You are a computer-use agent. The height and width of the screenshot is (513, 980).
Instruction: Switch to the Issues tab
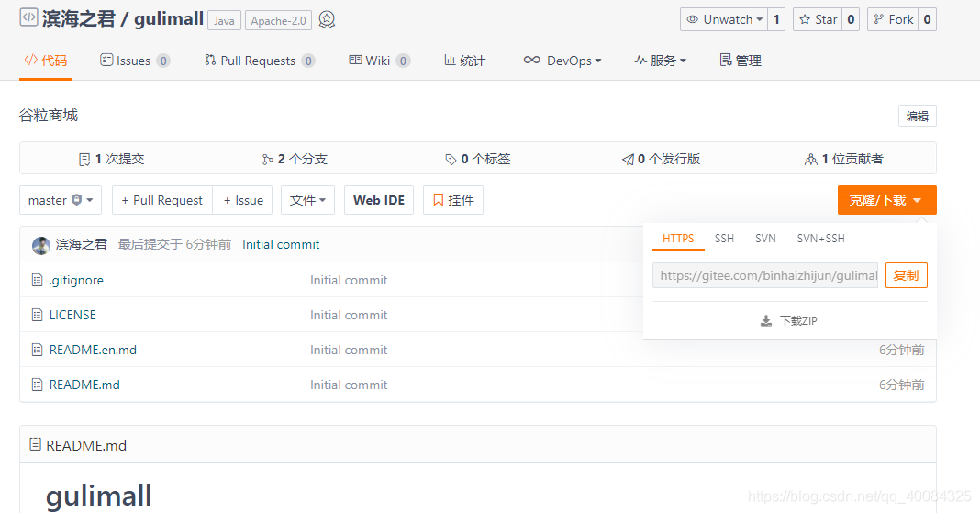[135, 61]
